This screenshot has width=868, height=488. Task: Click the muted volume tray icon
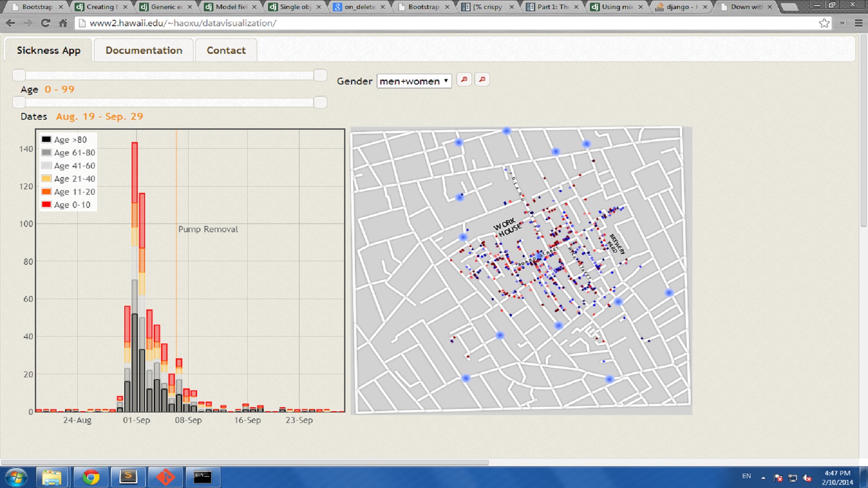click(807, 478)
